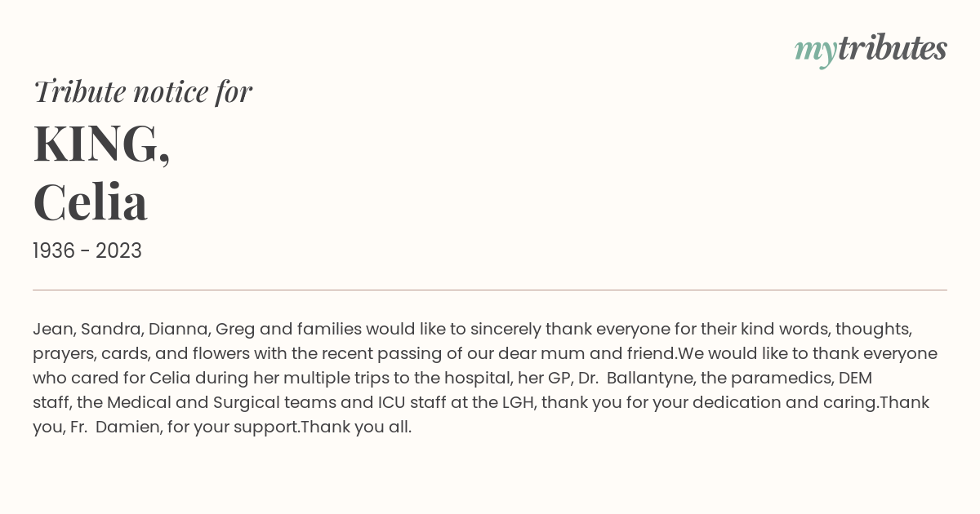Click the name Damien in the text
The image size is (980, 514).
[125, 428]
